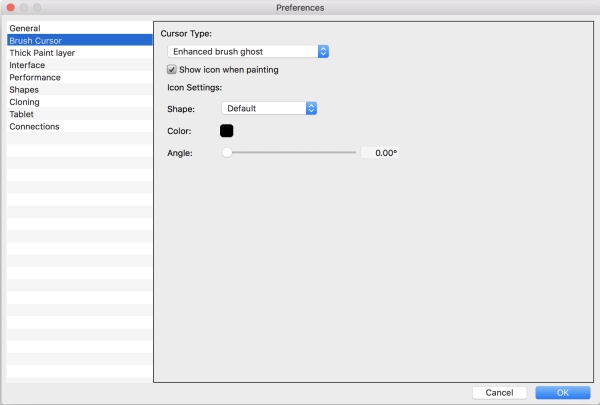Open the General preferences category
This screenshot has height=405, width=600.
pos(25,28)
